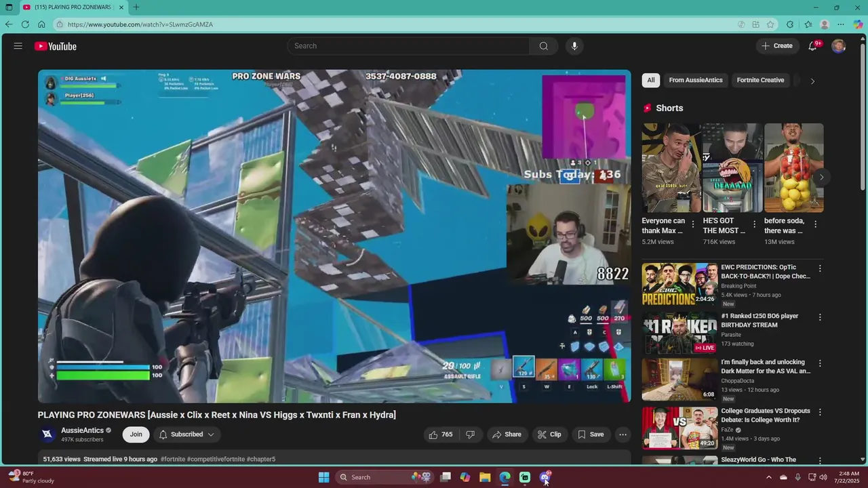Screen dimensions: 868x488
Task: Open the taskbar weather widget
Action: [31, 477]
